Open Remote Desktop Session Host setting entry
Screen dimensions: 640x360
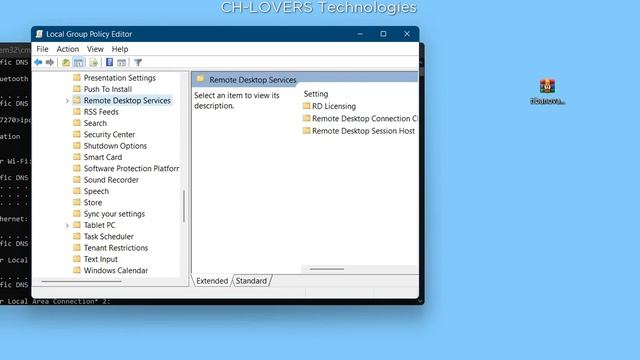click(x=363, y=131)
